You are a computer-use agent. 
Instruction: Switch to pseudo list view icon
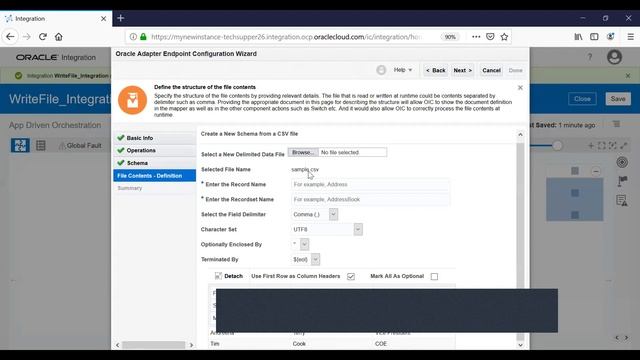click(41, 145)
